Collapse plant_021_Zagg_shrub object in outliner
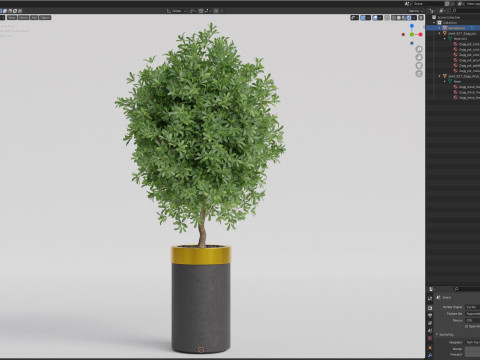The height and width of the screenshot is (360, 480). tap(440, 76)
